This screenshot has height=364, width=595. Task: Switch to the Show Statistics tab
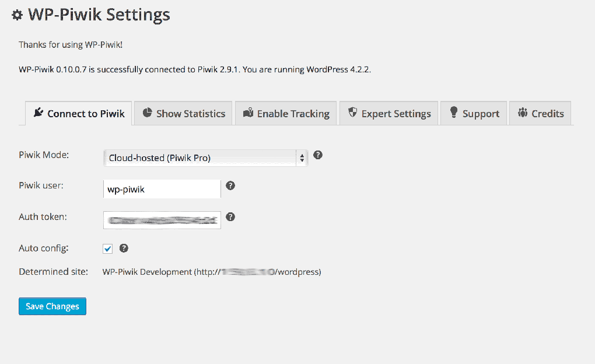(x=183, y=113)
